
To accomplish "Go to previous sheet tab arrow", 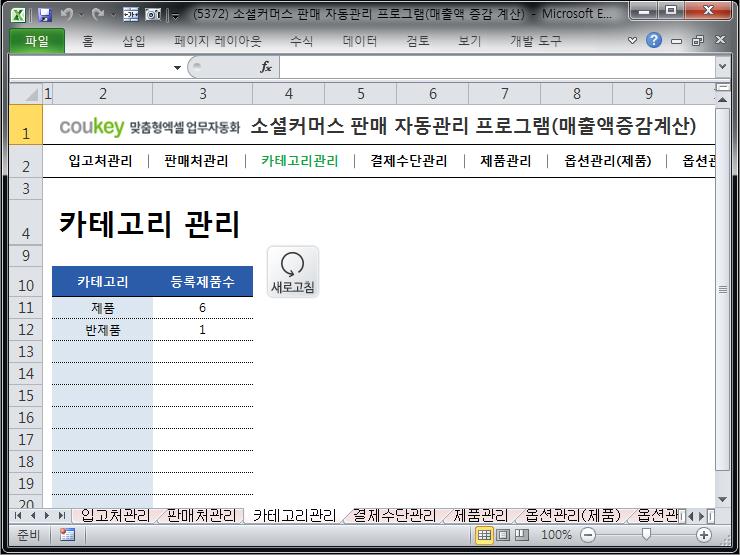I will 33,515.
